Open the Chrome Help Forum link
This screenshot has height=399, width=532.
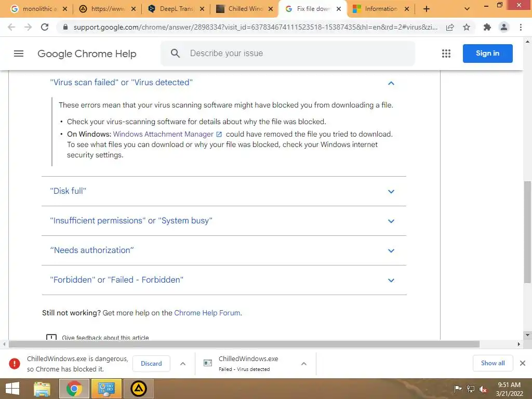point(207,313)
